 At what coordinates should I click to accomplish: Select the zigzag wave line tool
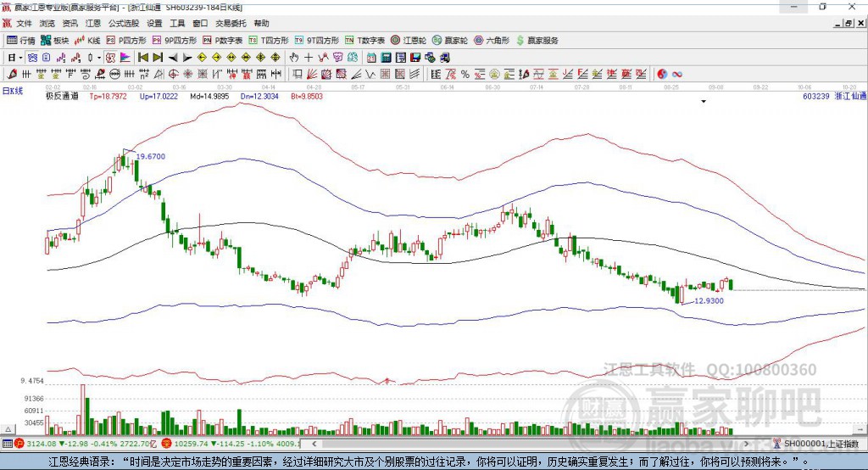(x=370, y=74)
